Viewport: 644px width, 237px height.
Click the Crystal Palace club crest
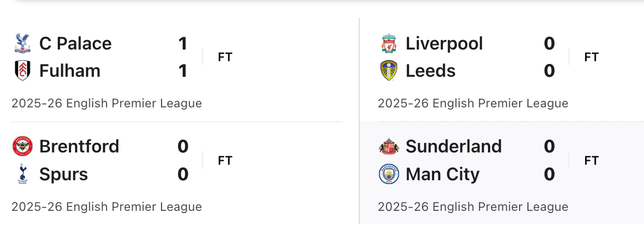(x=23, y=43)
